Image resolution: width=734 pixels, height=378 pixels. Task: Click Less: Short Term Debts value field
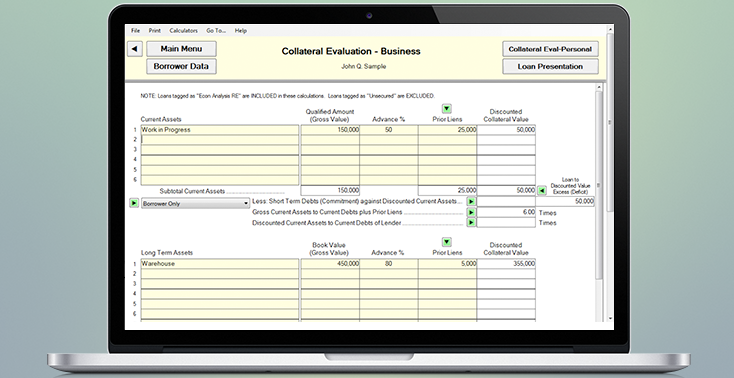click(506, 201)
